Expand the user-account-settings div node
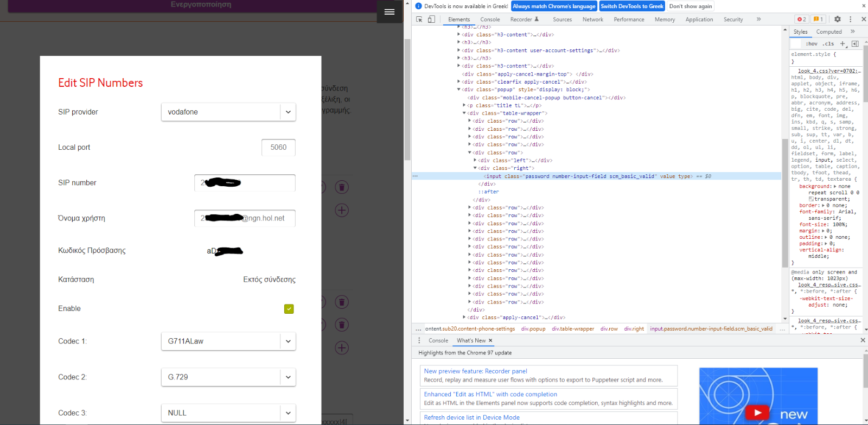Image resolution: width=868 pixels, height=425 pixels. pos(459,50)
